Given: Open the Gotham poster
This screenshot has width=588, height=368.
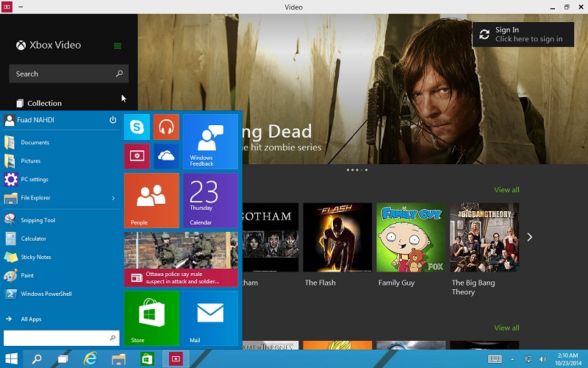Looking at the screenshot, I should 270,237.
